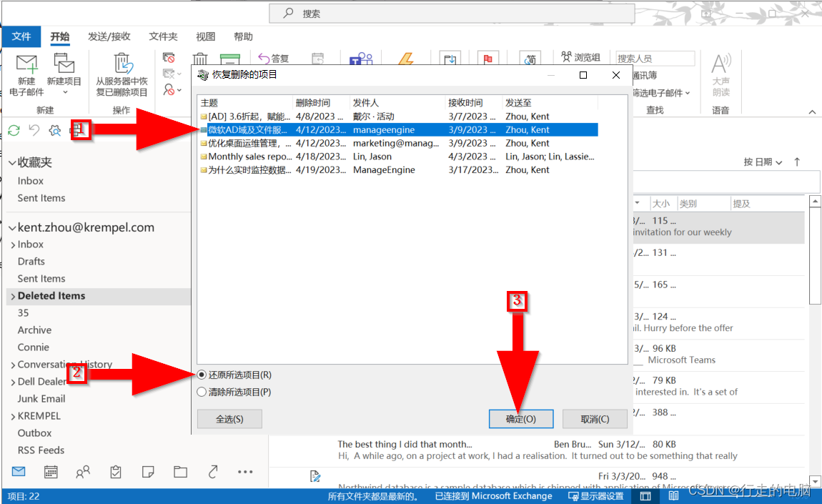This screenshot has height=504, width=822.
Task: Select the Monthly sales report deleted item row
Action: coord(398,157)
